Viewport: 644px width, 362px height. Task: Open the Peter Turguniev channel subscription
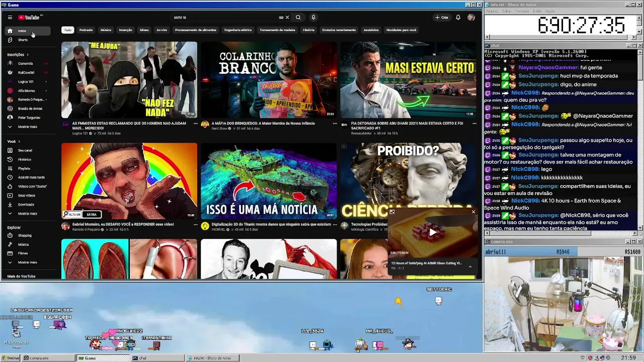pos(28,118)
